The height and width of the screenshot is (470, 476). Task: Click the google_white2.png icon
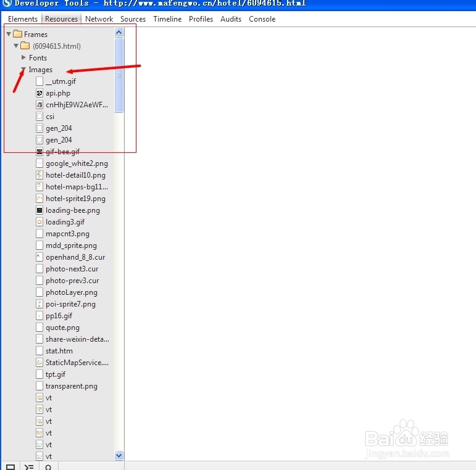40,163
